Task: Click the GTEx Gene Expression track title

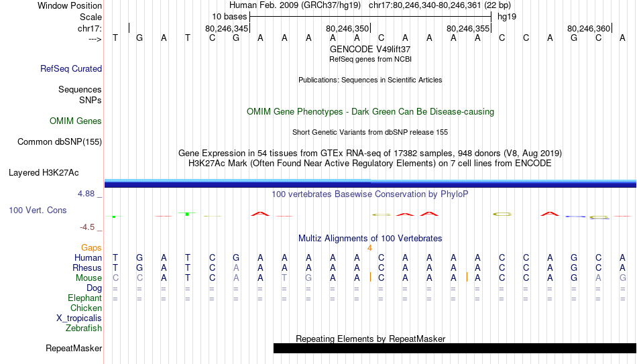Action: pyautogui.click(x=370, y=153)
